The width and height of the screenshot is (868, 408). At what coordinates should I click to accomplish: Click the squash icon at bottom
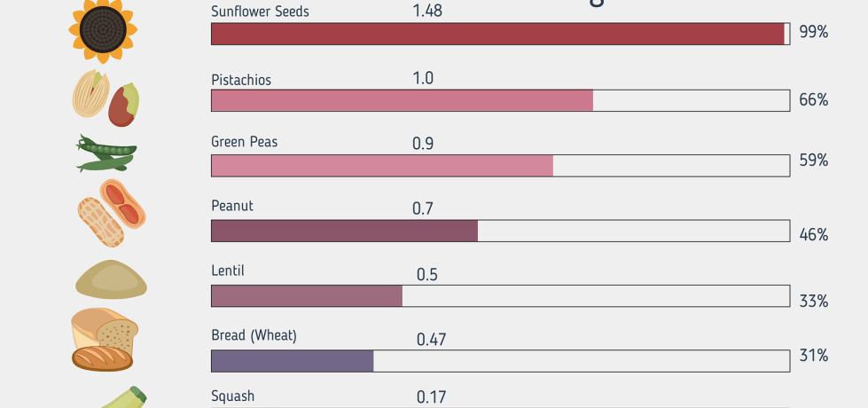(x=120, y=398)
